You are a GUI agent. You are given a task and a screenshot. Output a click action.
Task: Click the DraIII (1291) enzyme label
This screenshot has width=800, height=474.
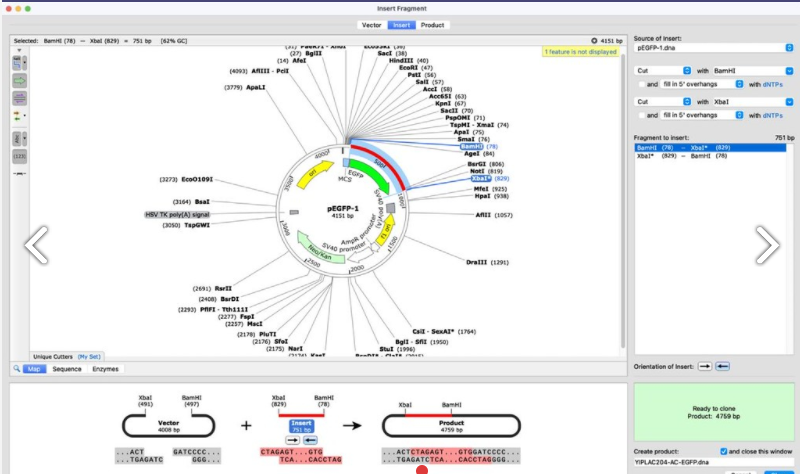point(487,262)
